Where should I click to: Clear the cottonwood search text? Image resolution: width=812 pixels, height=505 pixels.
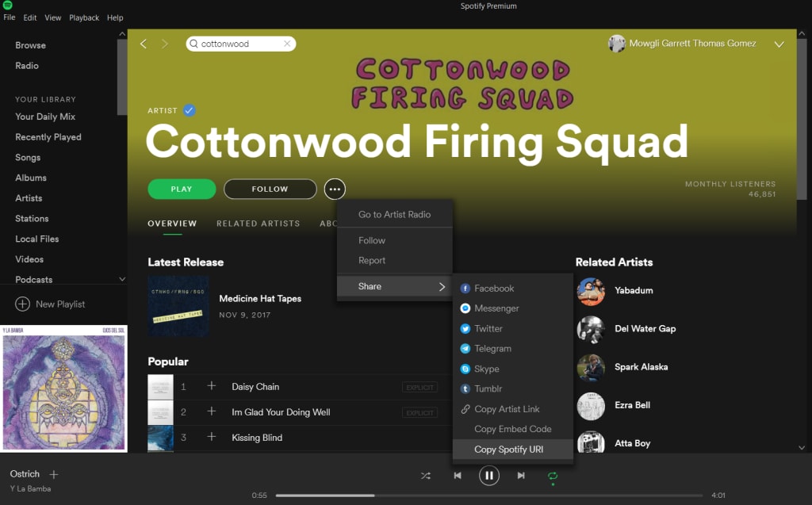click(287, 44)
